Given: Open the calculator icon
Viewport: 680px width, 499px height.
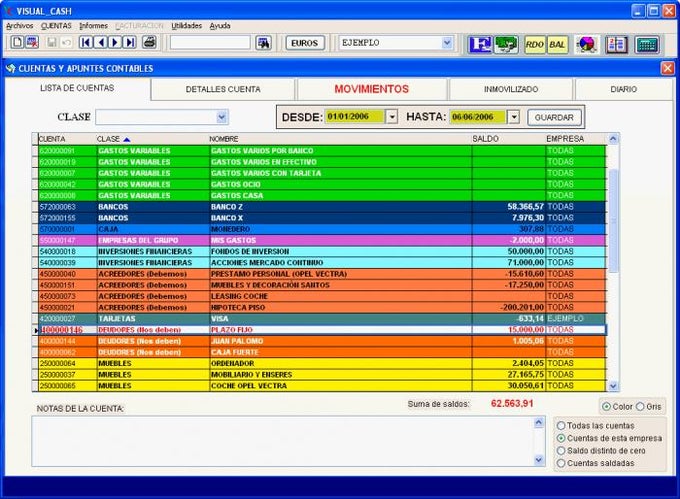Looking at the screenshot, I should tap(647, 44).
